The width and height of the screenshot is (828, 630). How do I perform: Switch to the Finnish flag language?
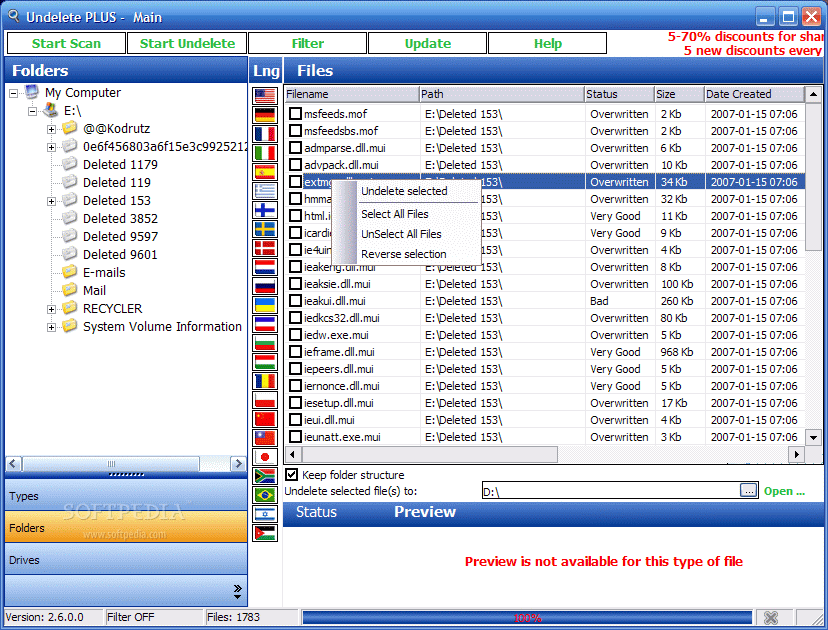coord(265,210)
